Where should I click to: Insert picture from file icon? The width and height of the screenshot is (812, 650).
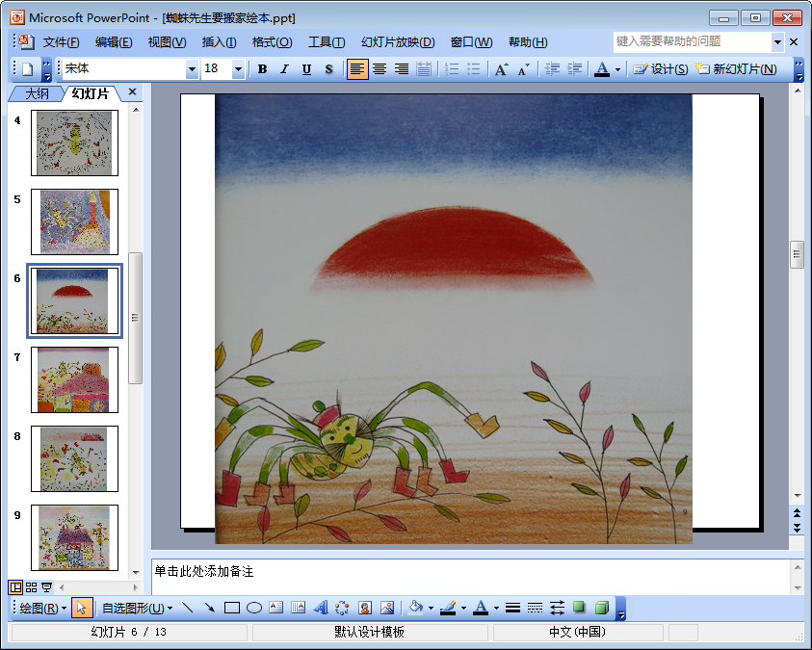click(x=387, y=608)
